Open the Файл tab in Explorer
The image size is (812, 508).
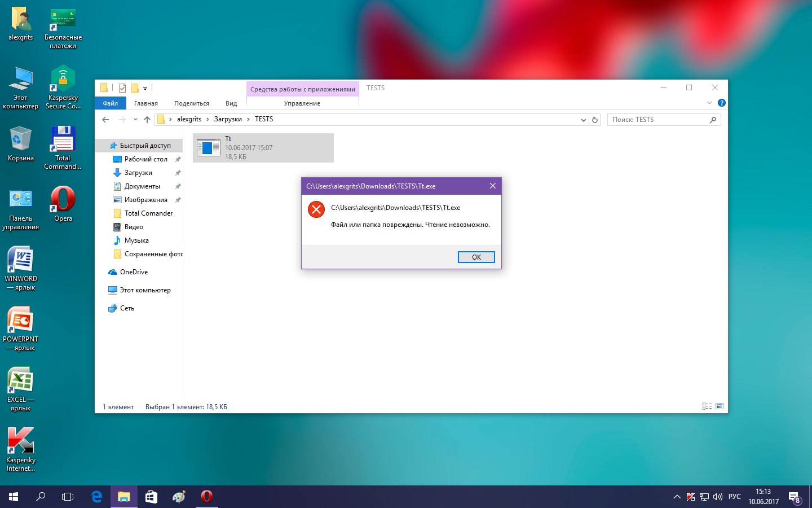pyautogui.click(x=111, y=103)
